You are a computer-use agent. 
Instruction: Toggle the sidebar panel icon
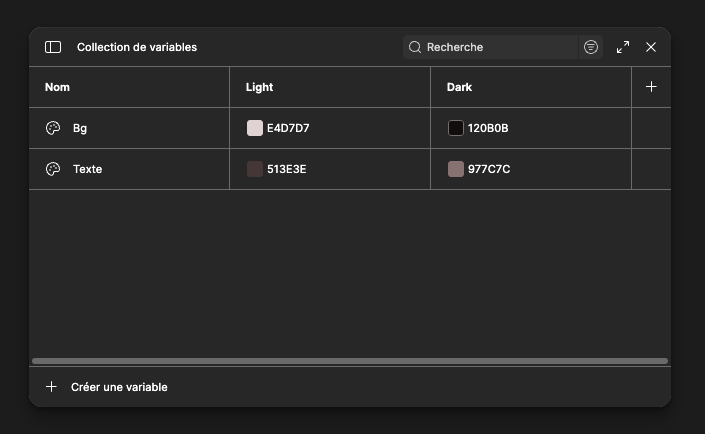(53, 47)
